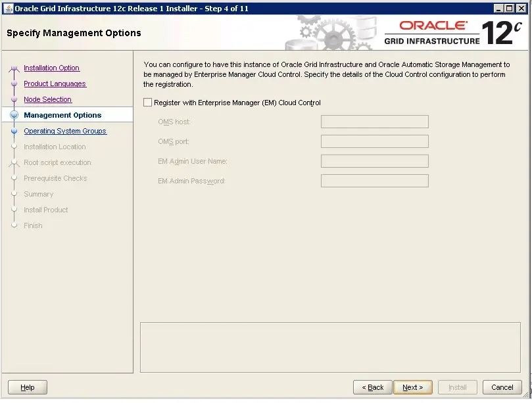Image resolution: width=532 pixels, height=403 pixels.
Task: Click the Installation Option step marker icon
Action: click(14, 68)
